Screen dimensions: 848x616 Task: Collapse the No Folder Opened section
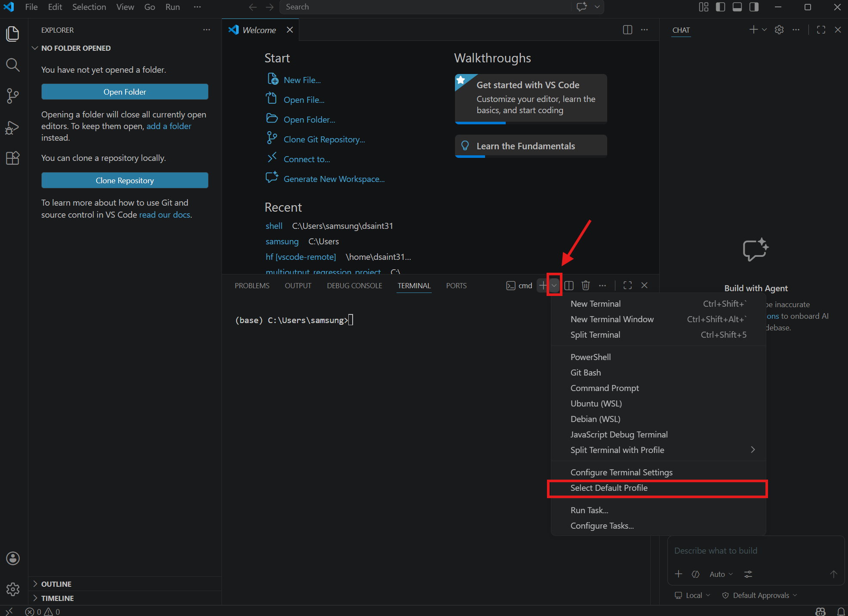tap(125, 48)
